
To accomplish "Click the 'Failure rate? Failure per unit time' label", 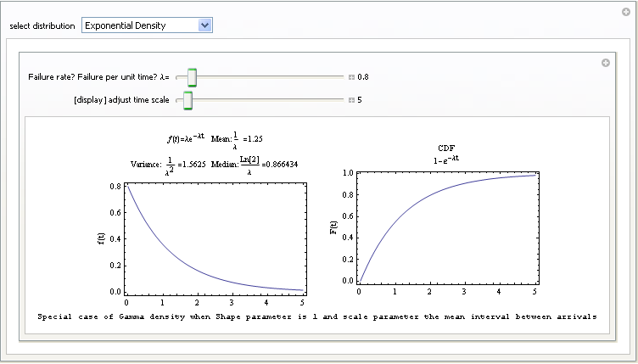I will [98, 77].
